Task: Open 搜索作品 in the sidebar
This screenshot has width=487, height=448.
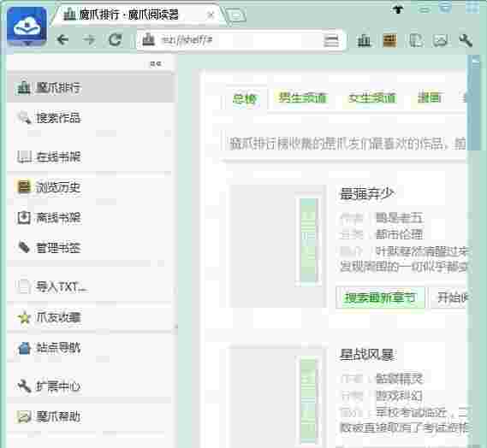Action: tap(91, 118)
